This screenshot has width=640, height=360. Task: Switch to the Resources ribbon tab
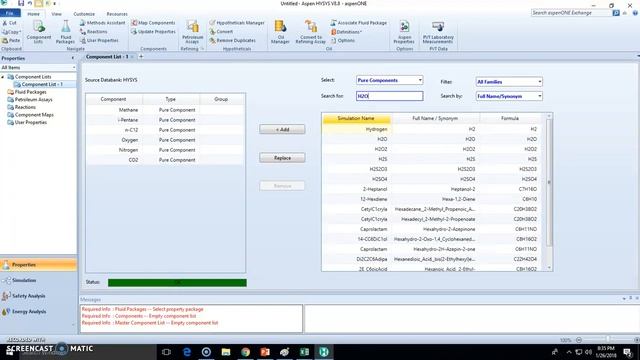(117, 13)
